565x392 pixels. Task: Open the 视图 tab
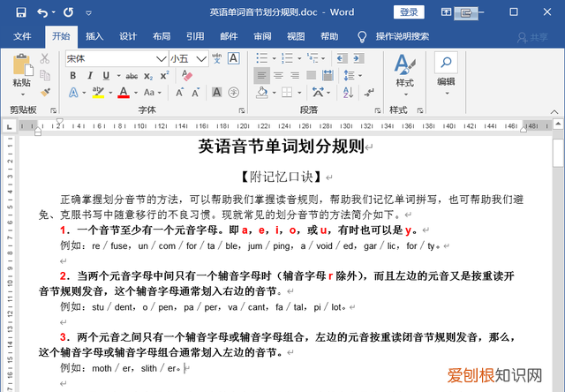(296, 36)
